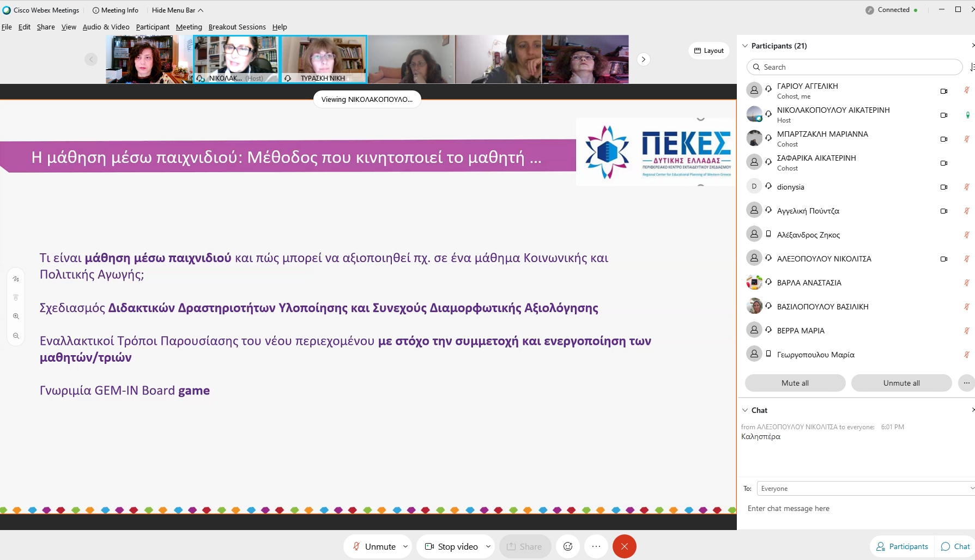Stop your video camera
975x560 pixels.
click(451, 546)
